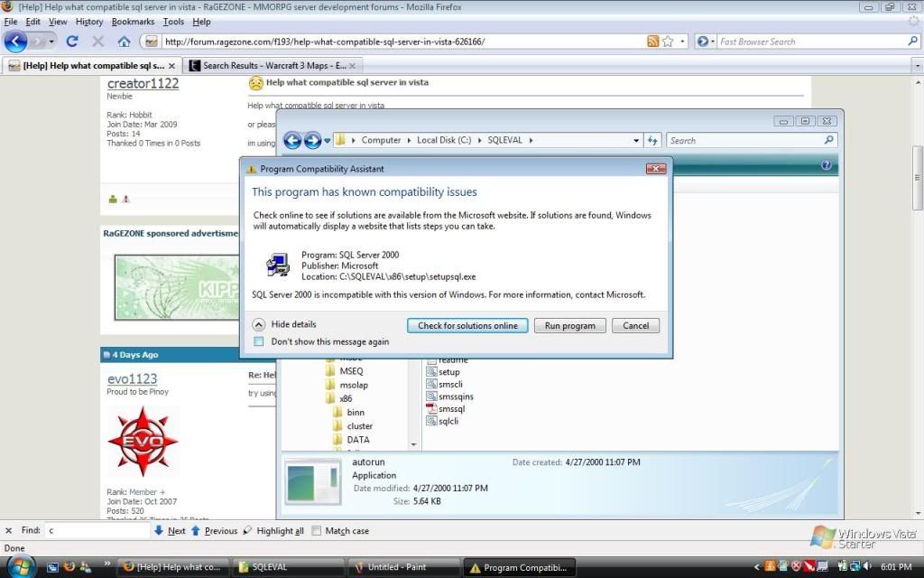Click the Find text input field
924x578 pixels.
tap(97, 531)
